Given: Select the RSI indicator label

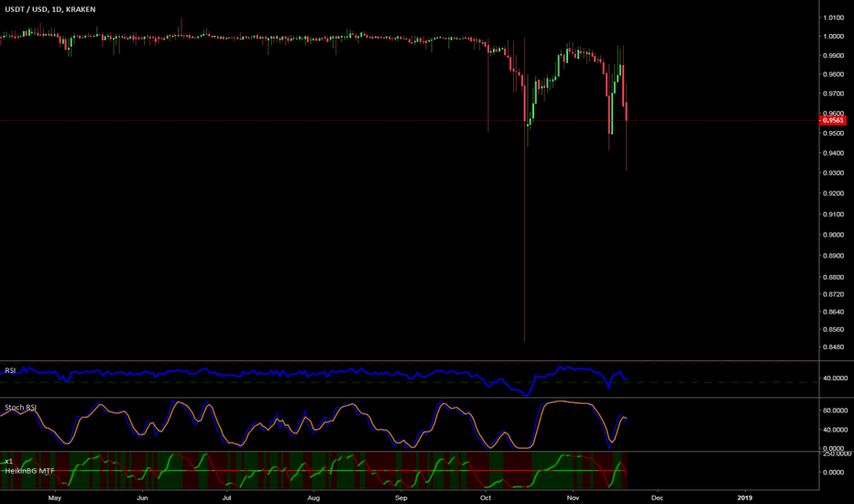Looking at the screenshot, I should (10, 370).
